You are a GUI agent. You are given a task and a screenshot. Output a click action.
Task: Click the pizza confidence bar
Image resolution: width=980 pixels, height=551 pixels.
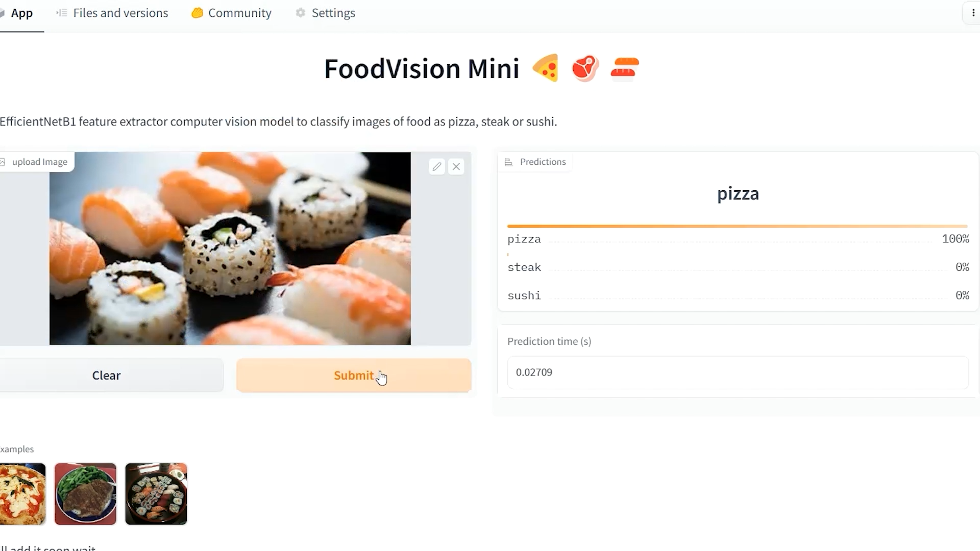[737, 226]
